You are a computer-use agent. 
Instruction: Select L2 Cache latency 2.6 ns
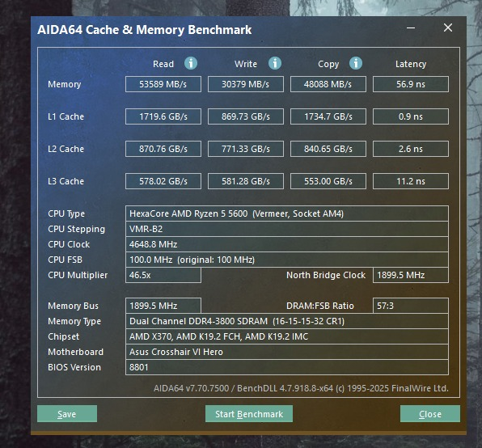point(411,149)
